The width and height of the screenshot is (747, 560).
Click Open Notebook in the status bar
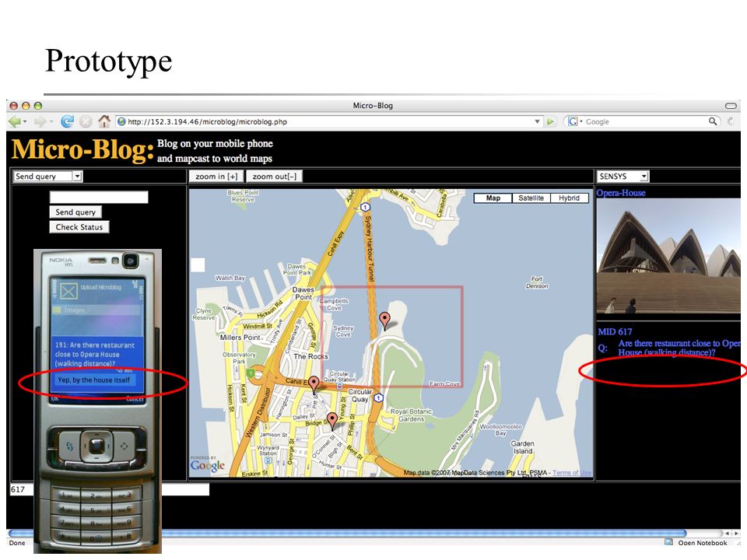(702, 543)
